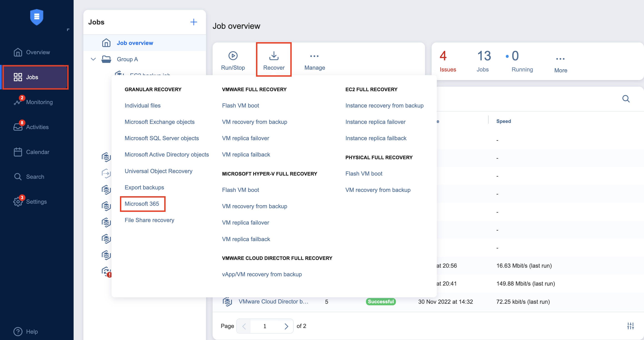The height and width of the screenshot is (340, 644).
Task: Select Instance replica failover under EC2
Action: click(375, 122)
